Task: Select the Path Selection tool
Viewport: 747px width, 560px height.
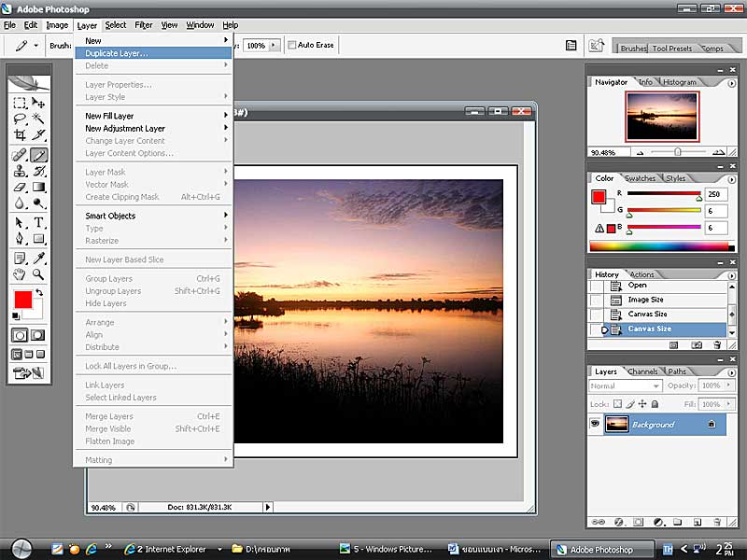Action: [x=20, y=222]
